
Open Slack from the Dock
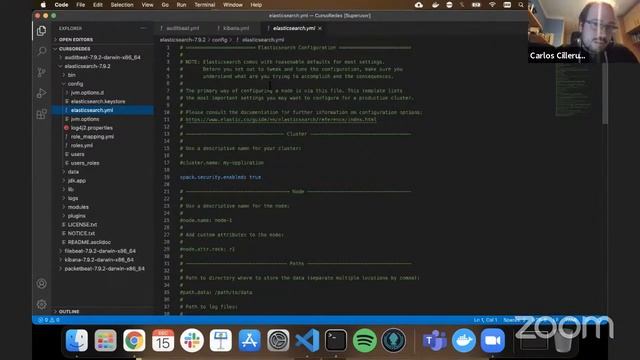coord(192,340)
